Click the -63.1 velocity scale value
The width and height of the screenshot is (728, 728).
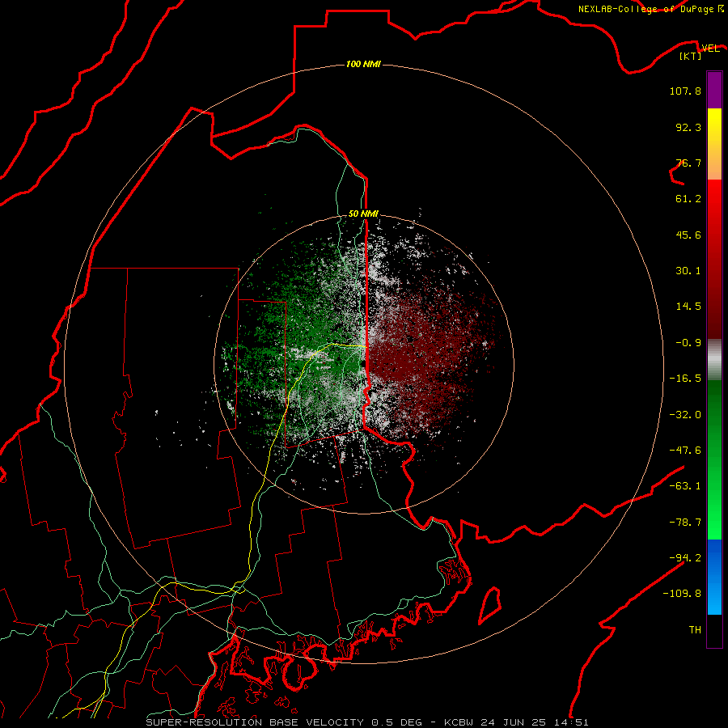(685, 486)
